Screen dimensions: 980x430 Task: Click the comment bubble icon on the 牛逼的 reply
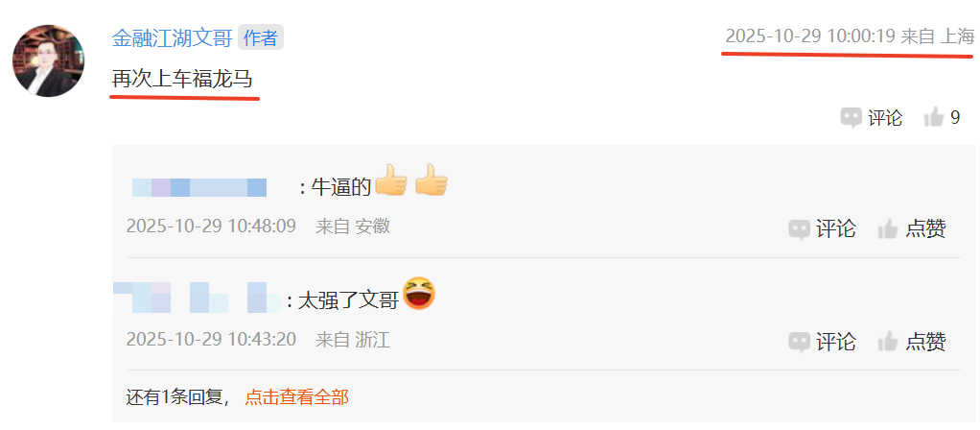click(x=800, y=229)
